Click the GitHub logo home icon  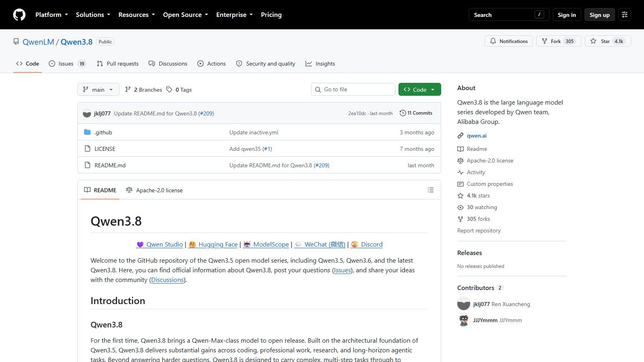point(19,15)
